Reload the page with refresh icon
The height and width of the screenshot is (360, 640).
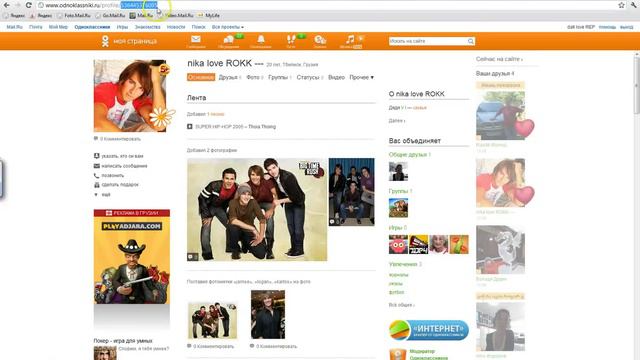(29, 5)
